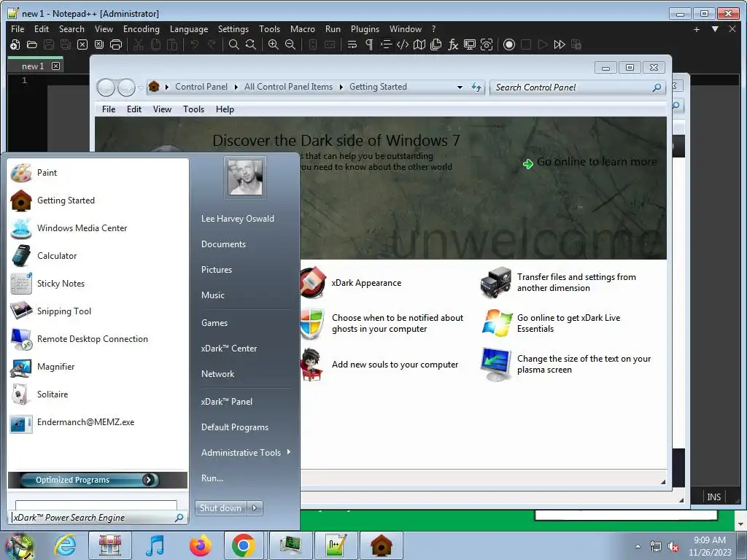Open the arrow menu next to Shut down
The width and height of the screenshot is (747, 560).
(x=255, y=508)
